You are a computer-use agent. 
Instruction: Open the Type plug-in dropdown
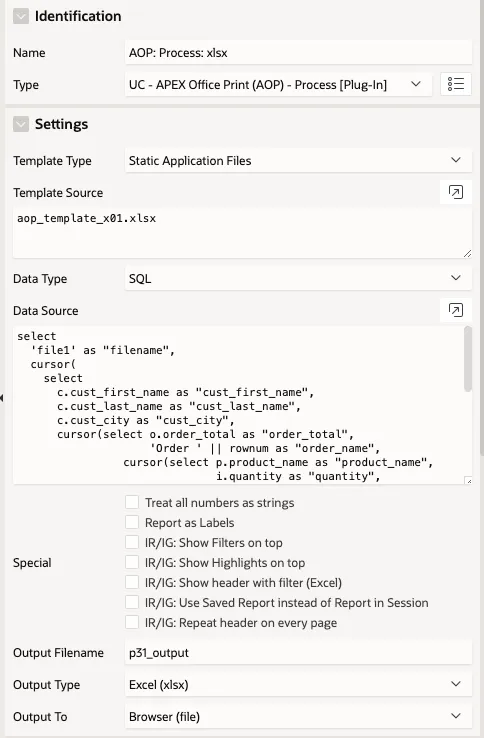[x=278, y=85]
